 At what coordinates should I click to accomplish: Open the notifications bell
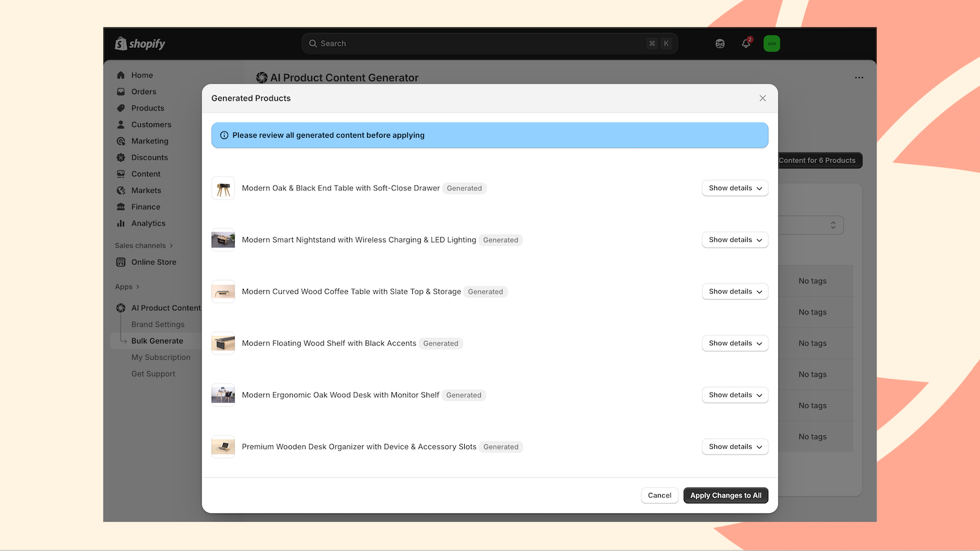coord(745,43)
